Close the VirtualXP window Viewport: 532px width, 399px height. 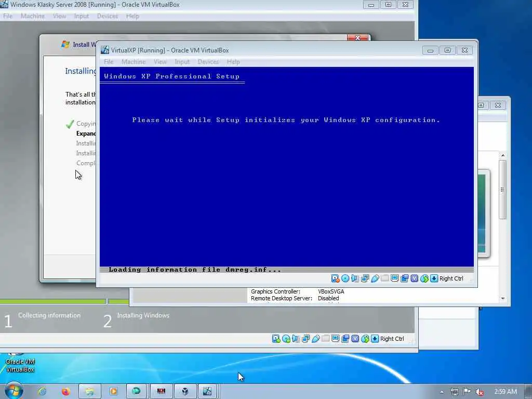465,50
